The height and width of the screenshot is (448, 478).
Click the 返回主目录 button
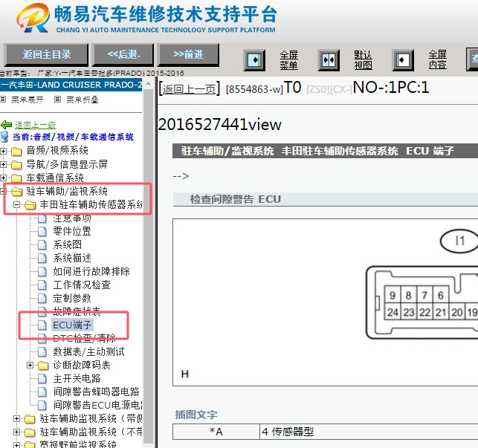46,55
